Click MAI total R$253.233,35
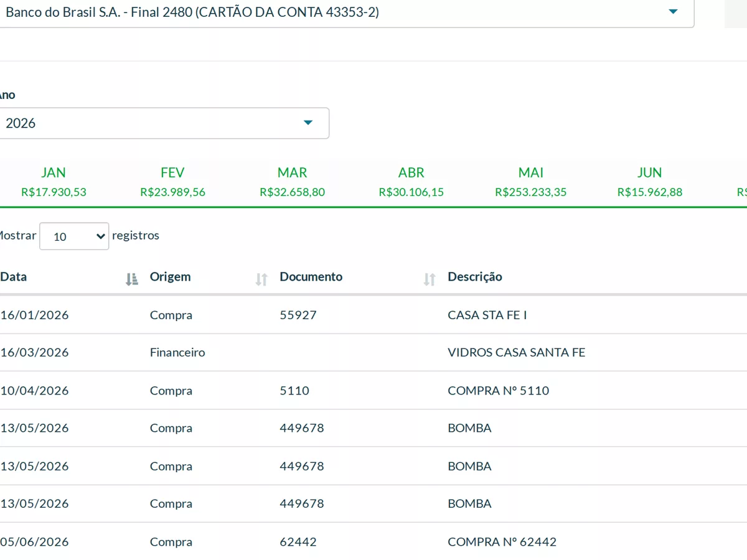747x560 pixels. pyautogui.click(x=531, y=192)
